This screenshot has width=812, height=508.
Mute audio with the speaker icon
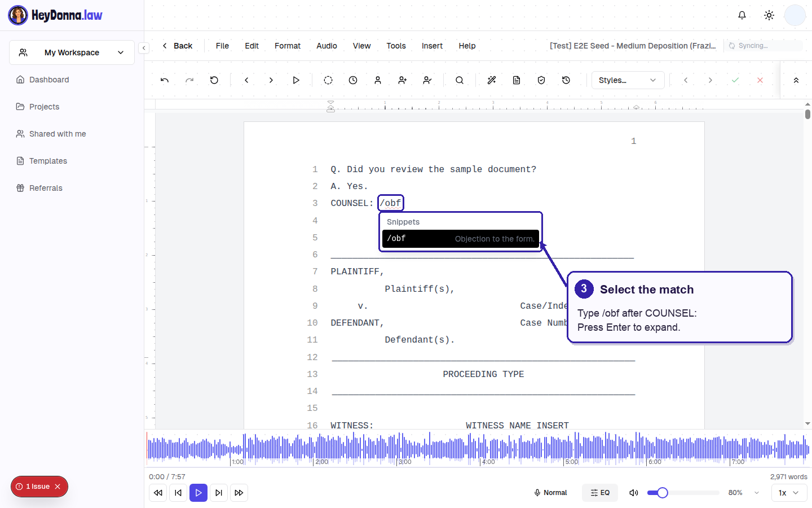tap(634, 493)
